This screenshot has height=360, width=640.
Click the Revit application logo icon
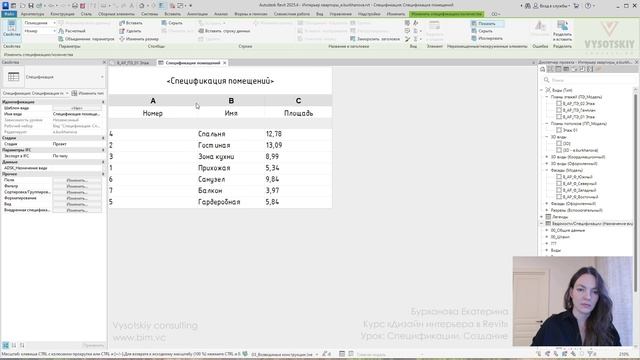tap(5, 5)
